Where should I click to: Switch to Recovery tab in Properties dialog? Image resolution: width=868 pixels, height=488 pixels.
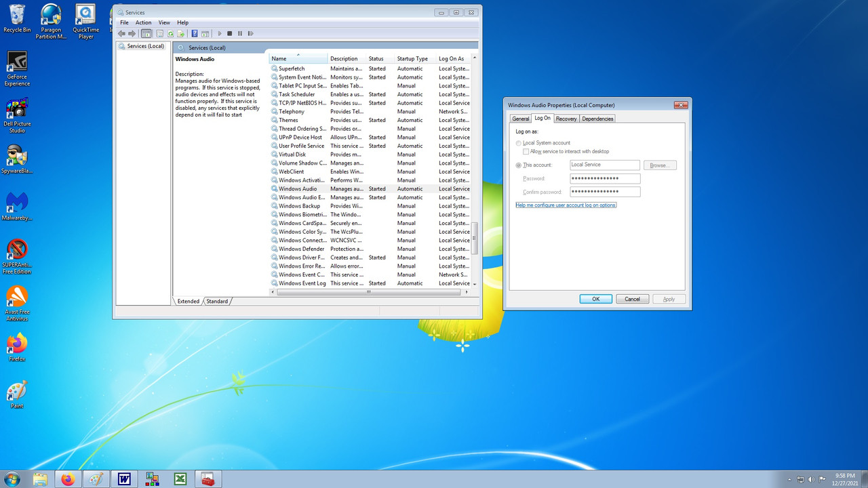click(x=566, y=119)
